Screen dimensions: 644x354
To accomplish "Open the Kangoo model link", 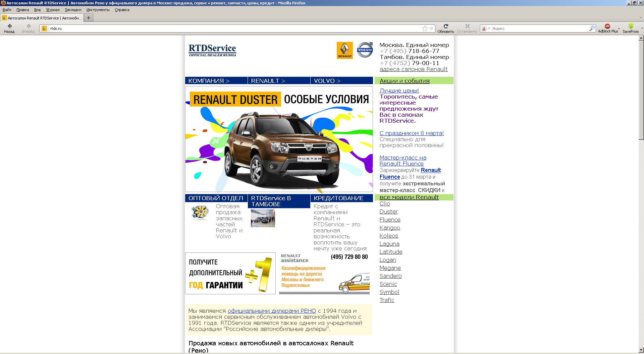I will coord(390,228).
